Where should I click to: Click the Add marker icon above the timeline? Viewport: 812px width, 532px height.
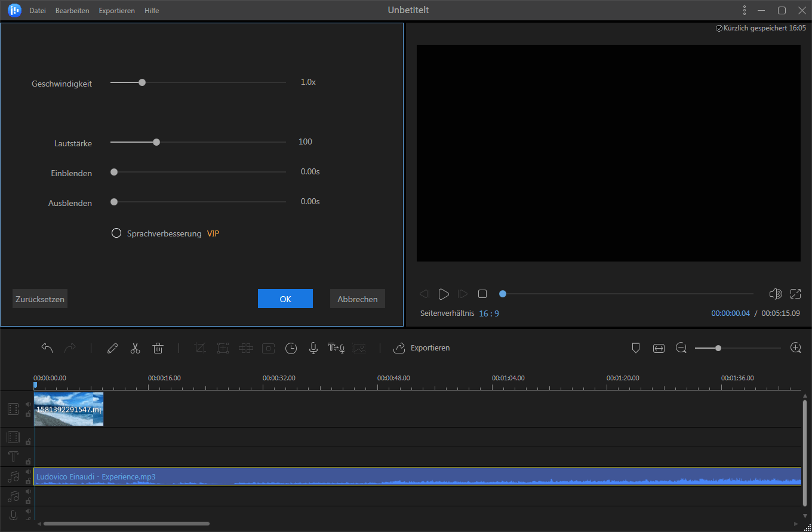point(636,348)
